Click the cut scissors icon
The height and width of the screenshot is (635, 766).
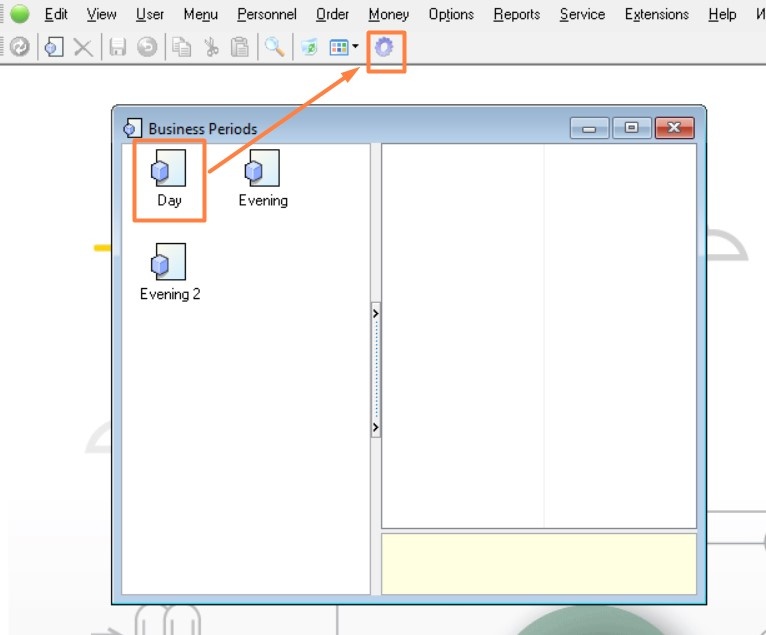pos(211,47)
